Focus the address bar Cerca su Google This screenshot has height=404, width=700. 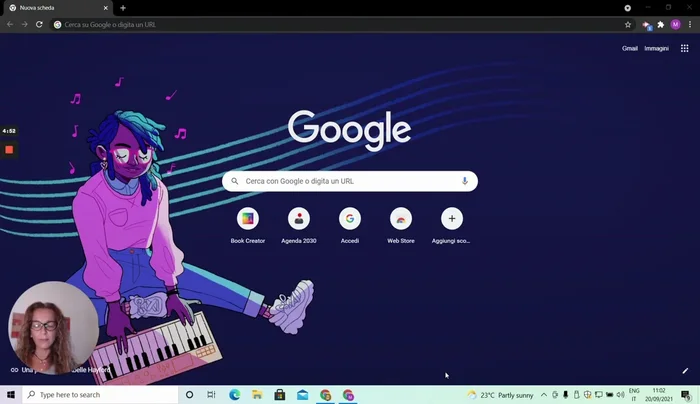(337, 25)
